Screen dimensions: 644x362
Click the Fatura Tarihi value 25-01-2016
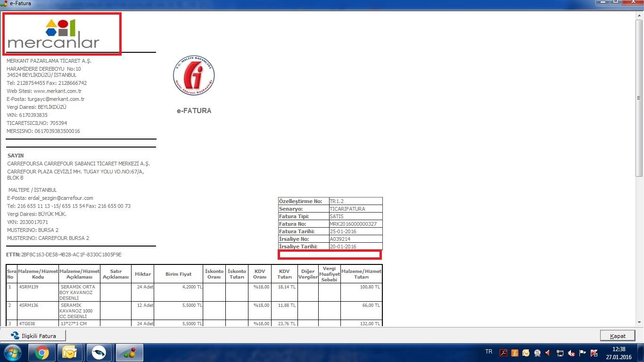tap(343, 231)
